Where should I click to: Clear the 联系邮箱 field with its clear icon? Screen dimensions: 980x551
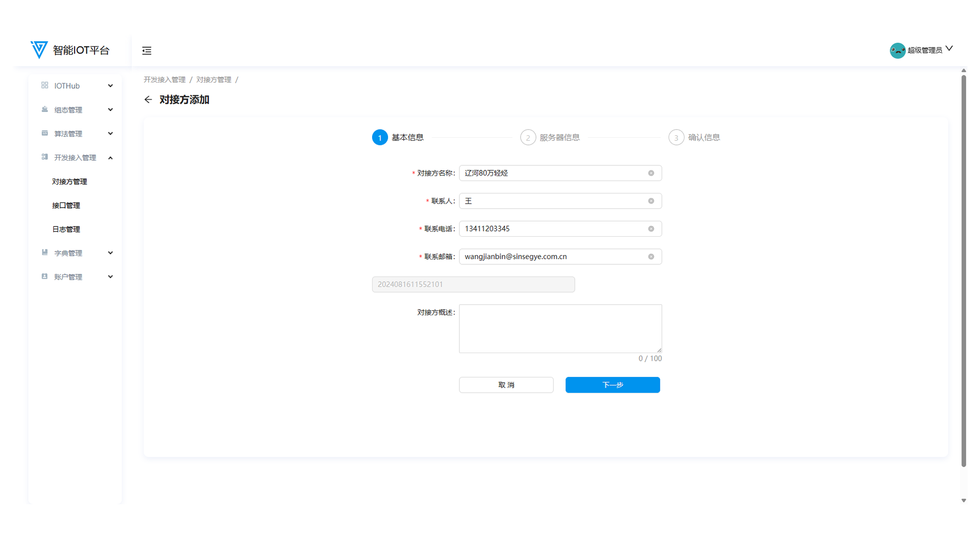651,257
